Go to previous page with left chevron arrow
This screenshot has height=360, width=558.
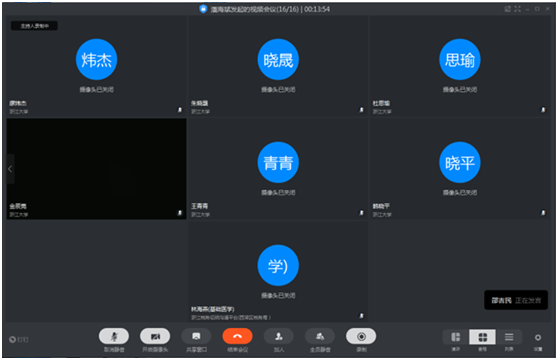[10, 169]
